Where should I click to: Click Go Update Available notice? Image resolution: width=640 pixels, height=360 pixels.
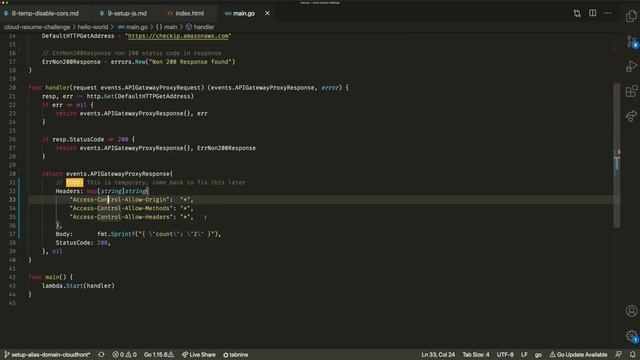tap(578, 355)
